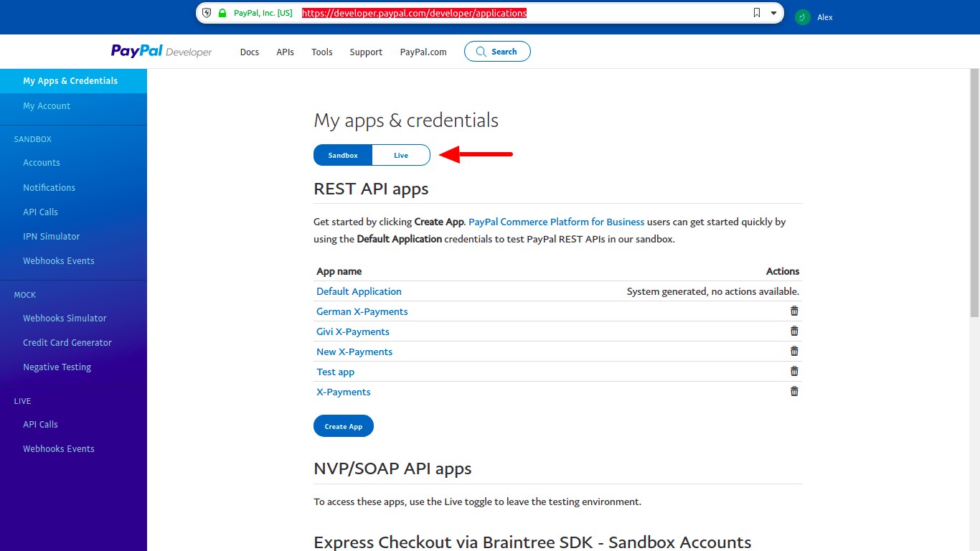Image resolution: width=980 pixels, height=551 pixels.
Task: Click the Search button
Action: coord(497,52)
